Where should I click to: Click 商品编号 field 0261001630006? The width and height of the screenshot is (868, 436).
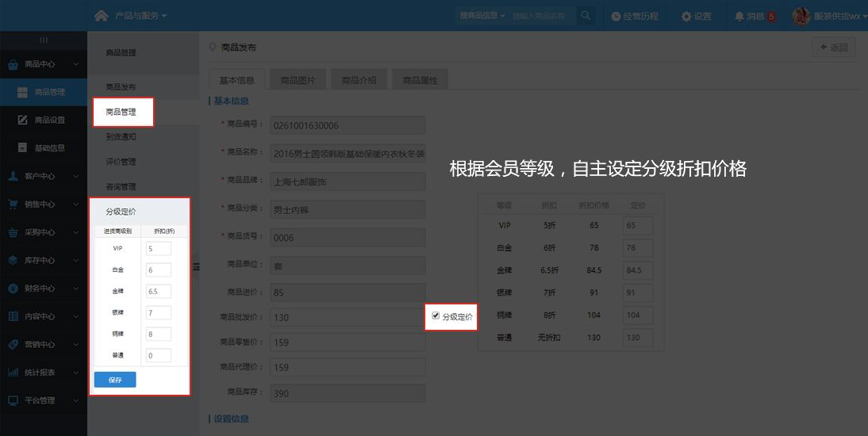(x=348, y=125)
